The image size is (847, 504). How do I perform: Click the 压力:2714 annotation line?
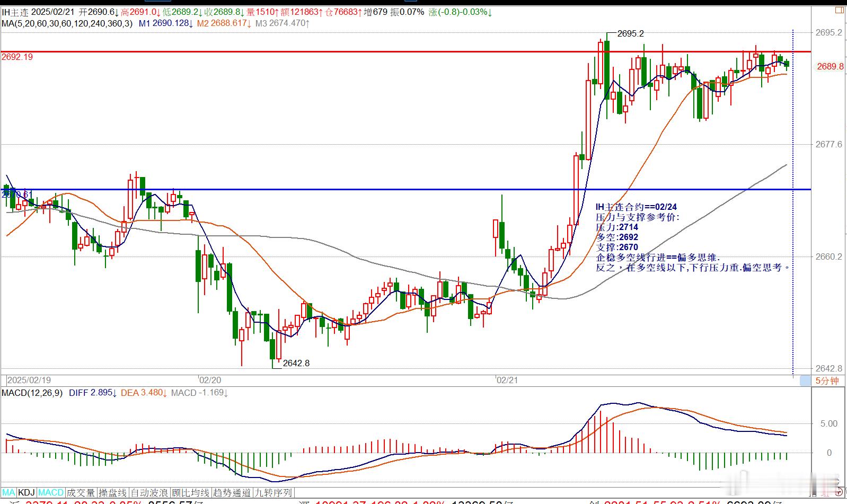click(x=617, y=227)
